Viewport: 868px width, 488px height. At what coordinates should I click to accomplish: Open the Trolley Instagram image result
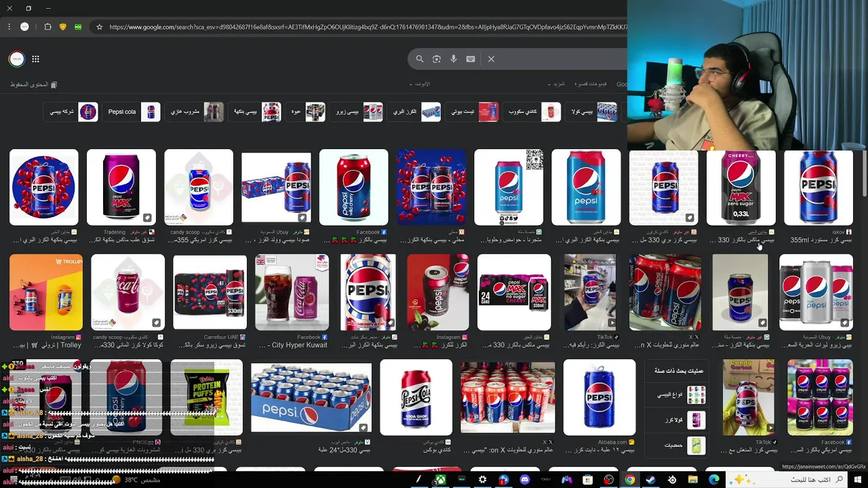46,292
